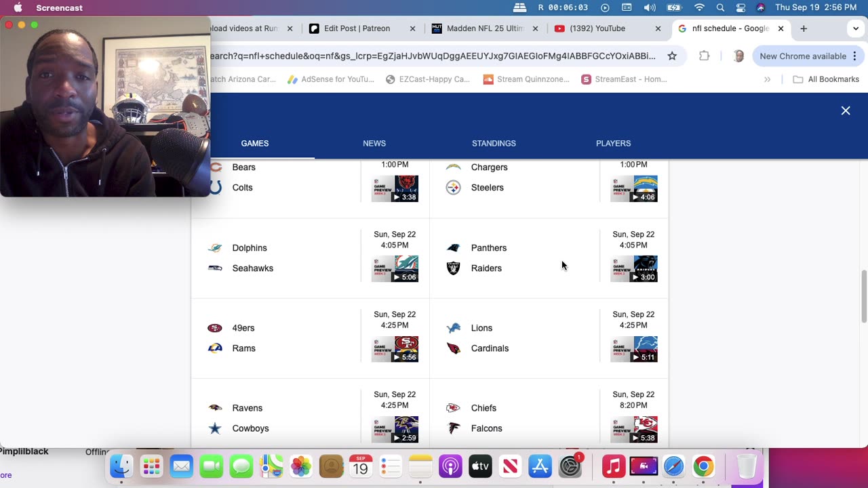Open Chrome extensions puzzle icon
This screenshot has width=868, height=488.
coord(705,56)
